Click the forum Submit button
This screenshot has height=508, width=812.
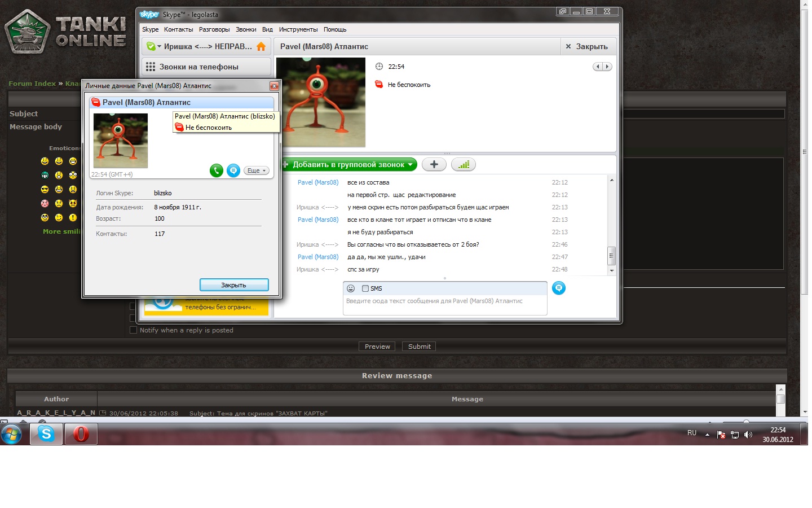coord(420,347)
